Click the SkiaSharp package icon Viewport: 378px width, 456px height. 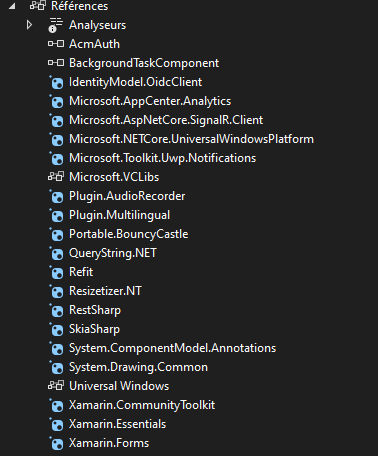coord(57,329)
